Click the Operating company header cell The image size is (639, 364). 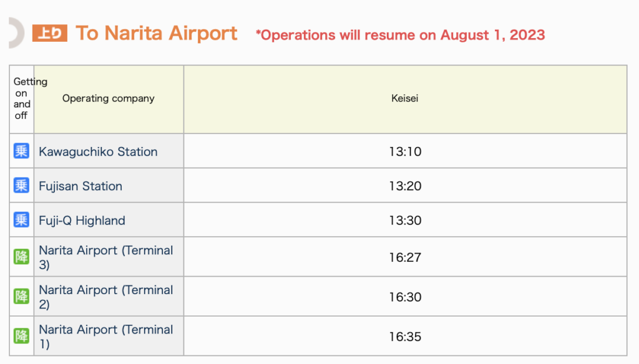point(109,99)
